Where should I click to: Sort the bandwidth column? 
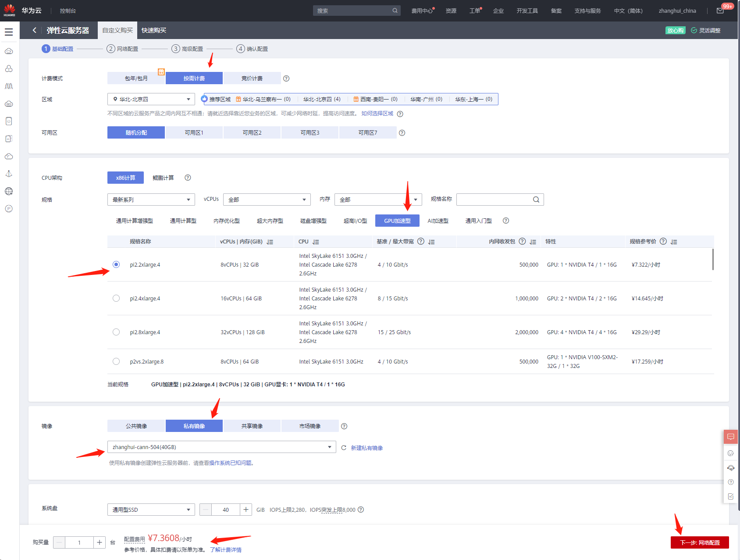[431, 242]
